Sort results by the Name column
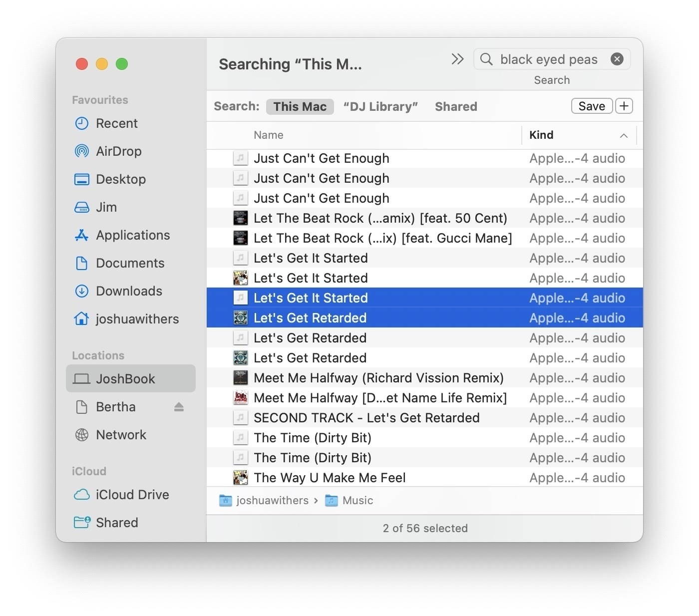The image size is (699, 616). 269,135
